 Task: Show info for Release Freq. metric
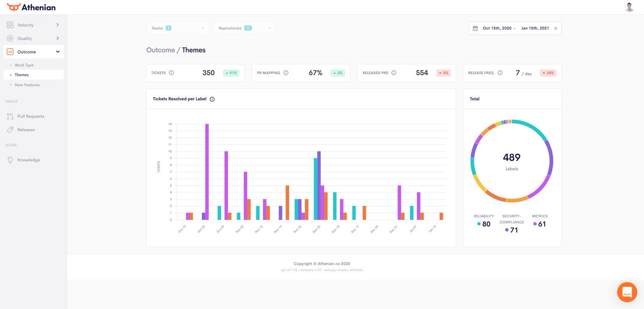(x=500, y=73)
